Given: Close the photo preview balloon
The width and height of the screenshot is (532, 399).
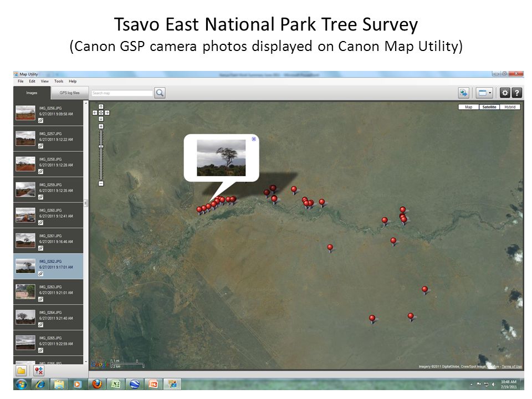Looking at the screenshot, I should [254, 139].
